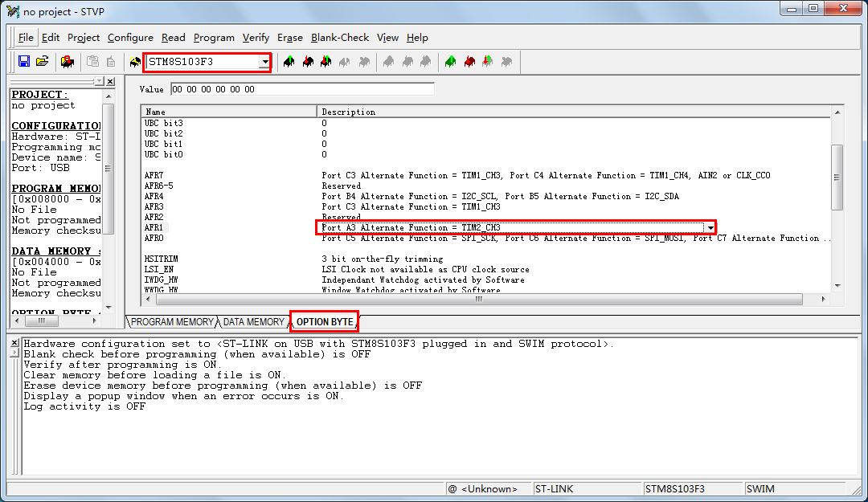This screenshot has width=868, height=502.
Task: Click option table vertical scrollbar down arrow
Action: (x=837, y=286)
